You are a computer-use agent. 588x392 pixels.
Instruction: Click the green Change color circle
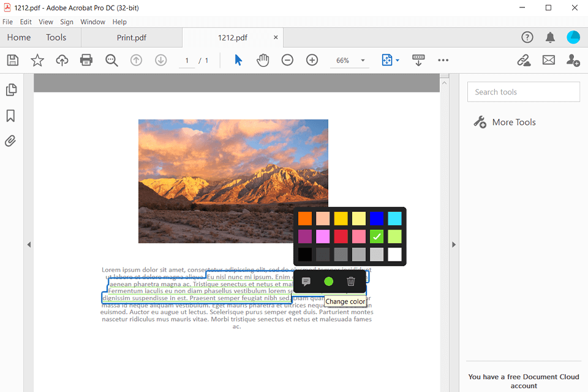tap(328, 281)
